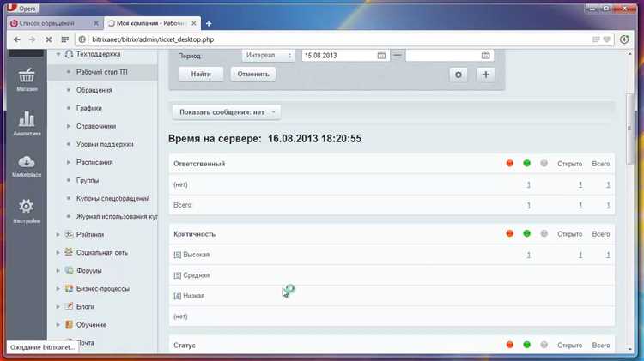Expand the Справочники tree node
Image resolution: width=644 pixels, height=361 pixels.
69,126
